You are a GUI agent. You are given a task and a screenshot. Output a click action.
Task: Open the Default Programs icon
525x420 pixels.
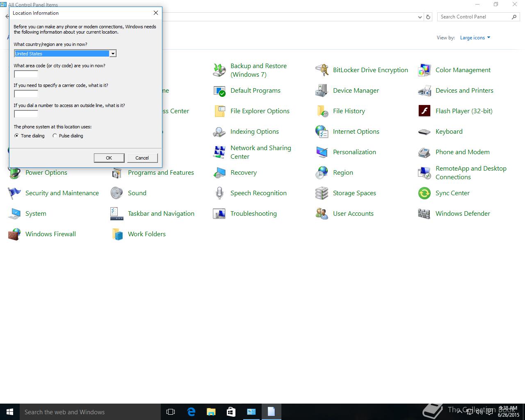(219, 91)
